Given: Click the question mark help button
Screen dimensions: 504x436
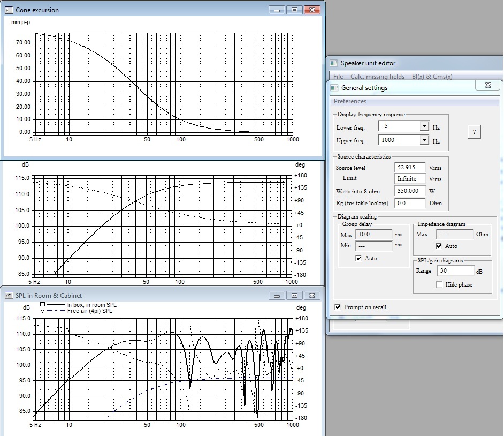Looking at the screenshot, I should click(474, 132).
